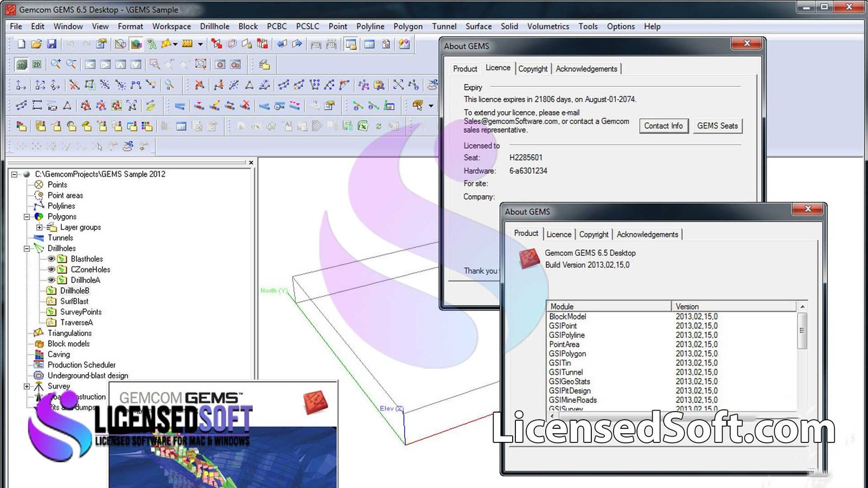Click the New document toolbar icon
Screen dimensions: 868x488
(x=21, y=44)
